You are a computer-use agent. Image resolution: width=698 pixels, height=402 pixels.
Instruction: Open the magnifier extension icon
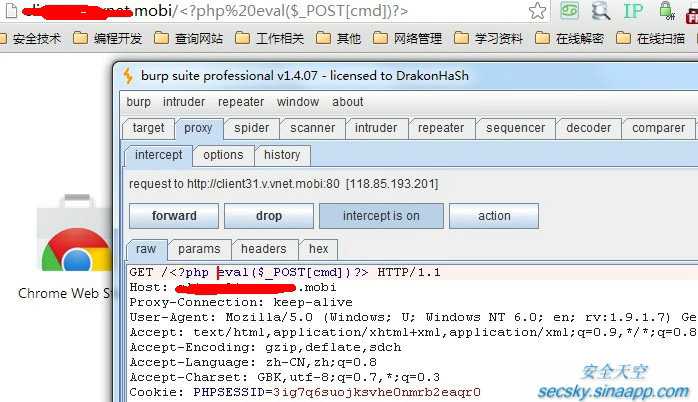click(x=600, y=10)
